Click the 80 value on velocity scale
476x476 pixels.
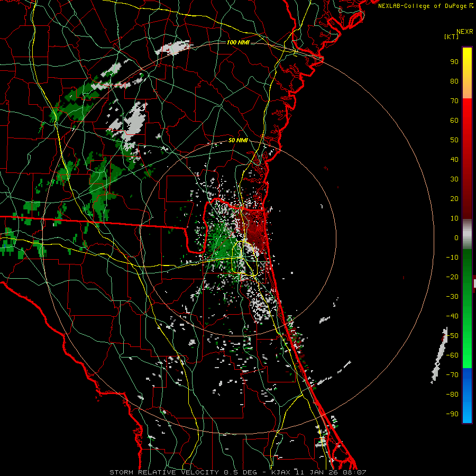[x=454, y=81]
